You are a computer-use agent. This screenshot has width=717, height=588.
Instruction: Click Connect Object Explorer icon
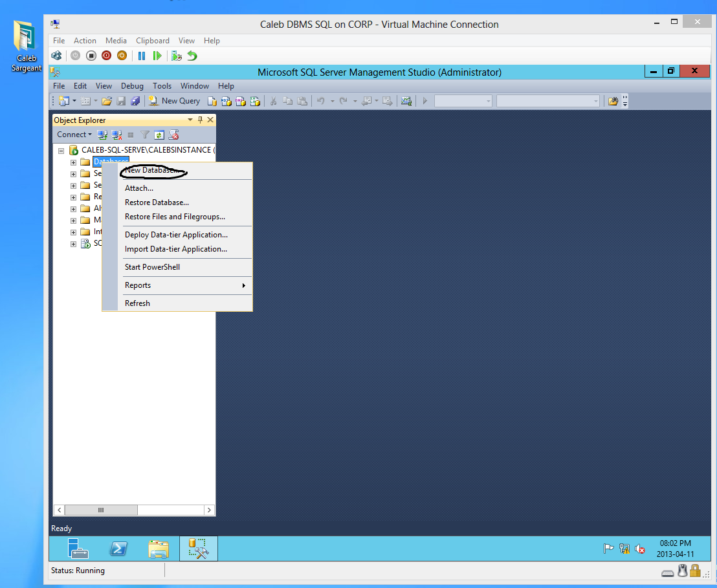(x=102, y=135)
